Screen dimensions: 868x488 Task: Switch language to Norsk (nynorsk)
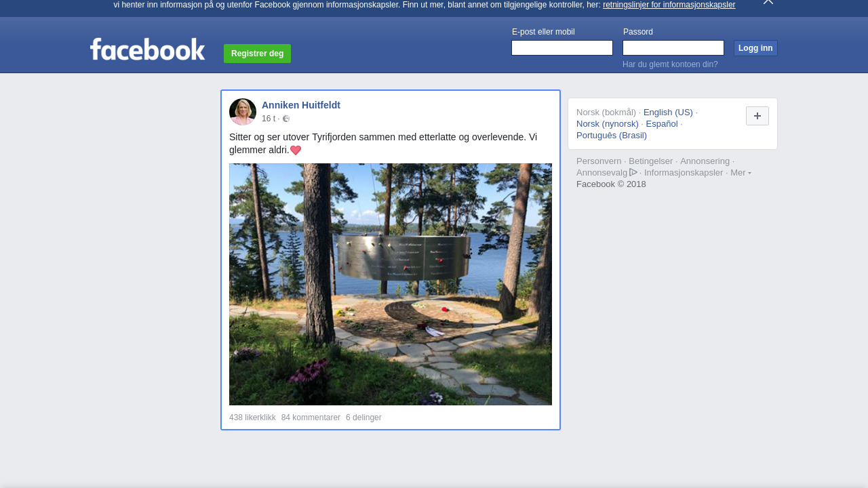607,124
